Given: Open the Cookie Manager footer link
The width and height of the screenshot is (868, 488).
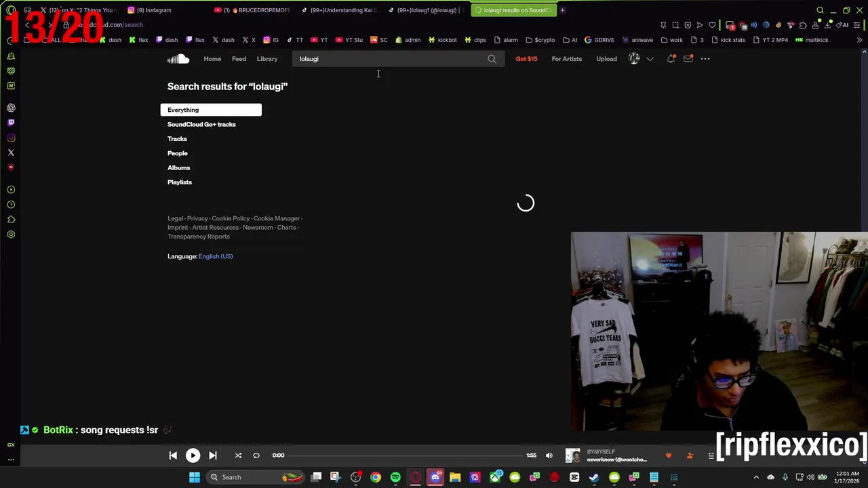Looking at the screenshot, I should (x=277, y=218).
